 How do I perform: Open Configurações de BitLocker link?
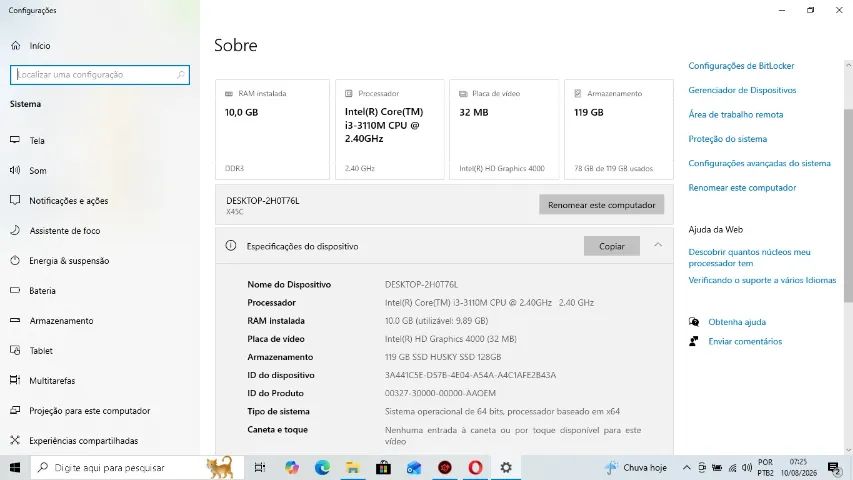point(741,66)
